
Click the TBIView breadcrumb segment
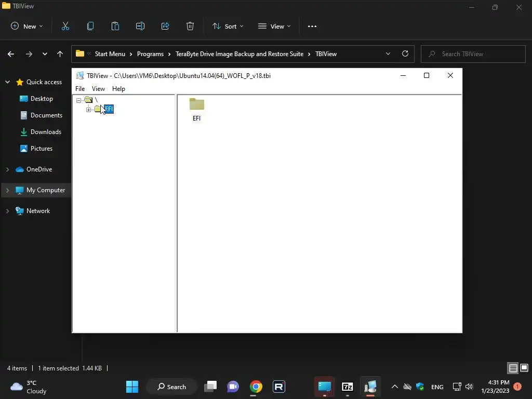point(326,54)
